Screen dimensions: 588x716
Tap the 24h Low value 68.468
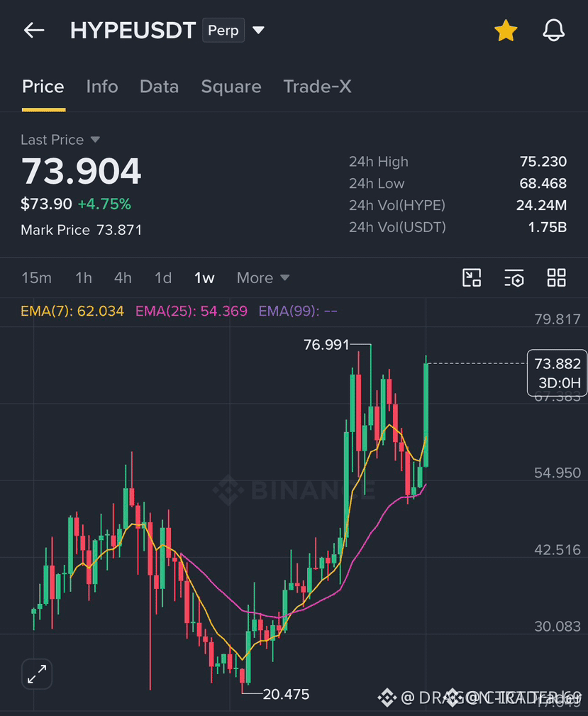tap(543, 183)
